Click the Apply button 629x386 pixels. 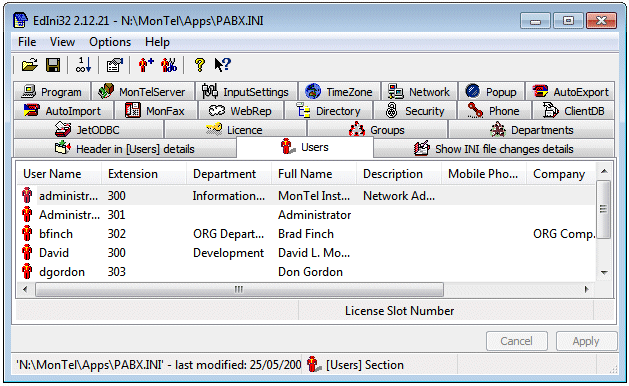(586, 341)
